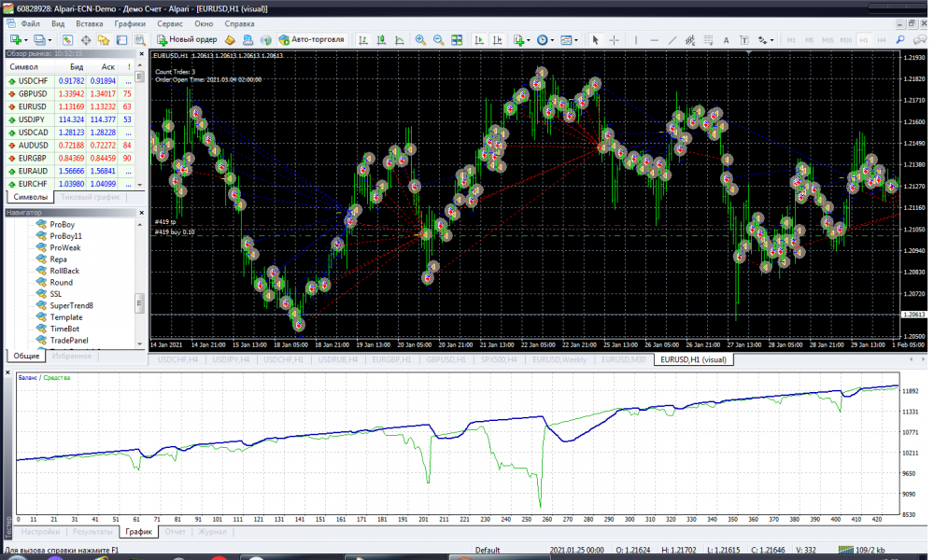Image resolution: width=934 pixels, height=560 pixels.
Task: Open the GBPUSD,H1 chart tab
Action: pyautogui.click(x=445, y=359)
